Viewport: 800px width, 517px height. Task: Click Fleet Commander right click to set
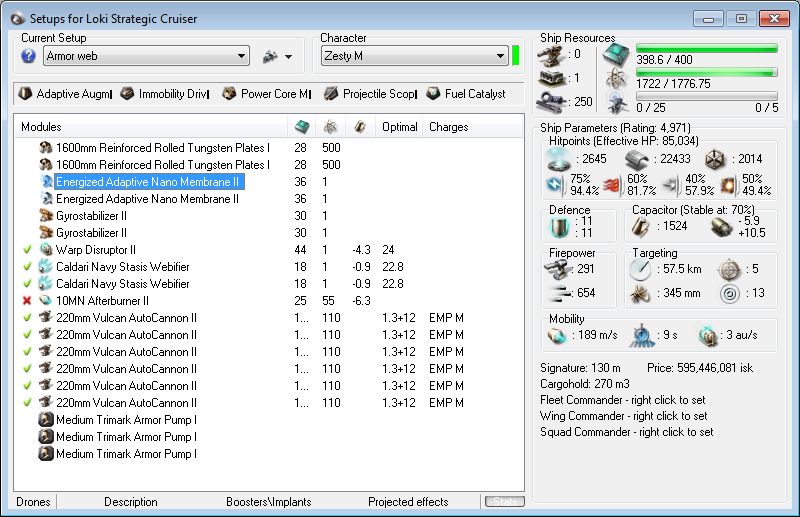(x=622, y=400)
